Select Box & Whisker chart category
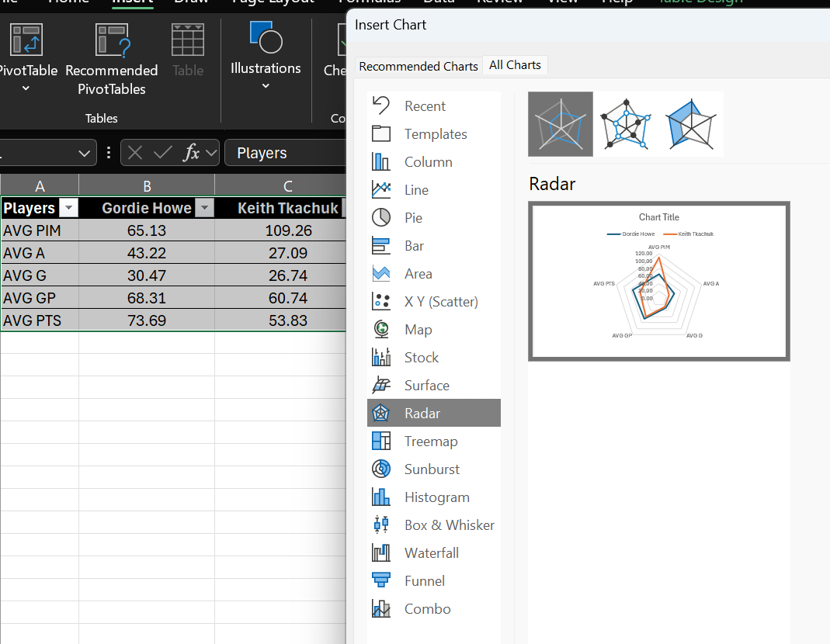 433,525
